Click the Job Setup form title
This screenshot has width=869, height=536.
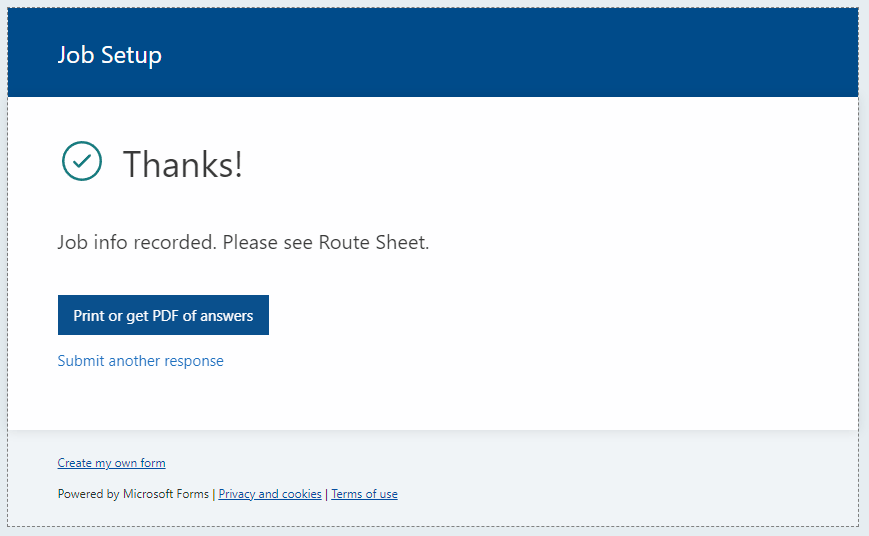pyautogui.click(x=110, y=55)
